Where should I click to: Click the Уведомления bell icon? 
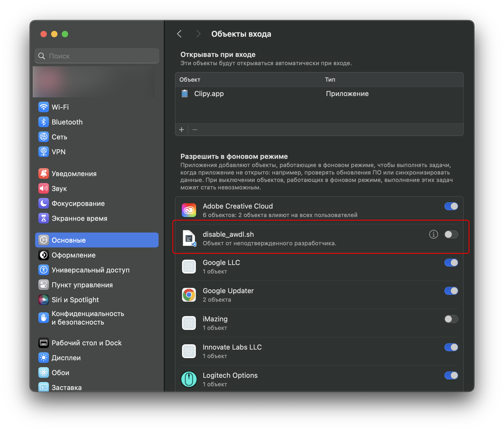pos(44,174)
